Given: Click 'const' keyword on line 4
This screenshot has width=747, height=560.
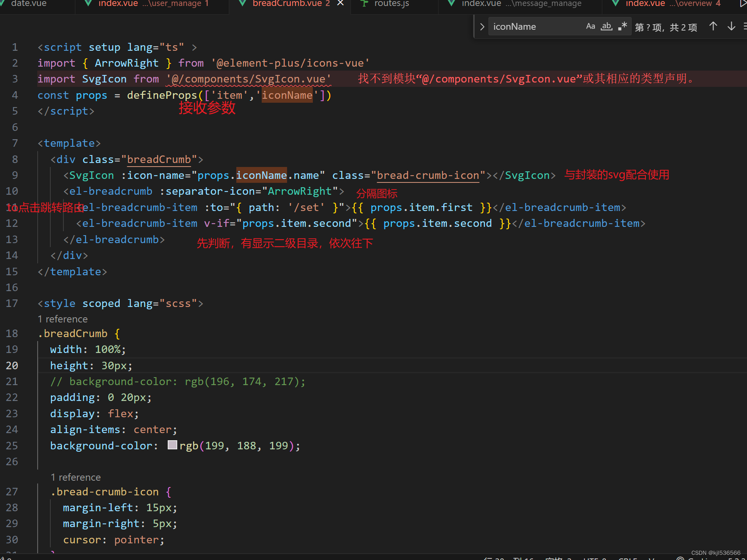Looking at the screenshot, I should [53, 95].
